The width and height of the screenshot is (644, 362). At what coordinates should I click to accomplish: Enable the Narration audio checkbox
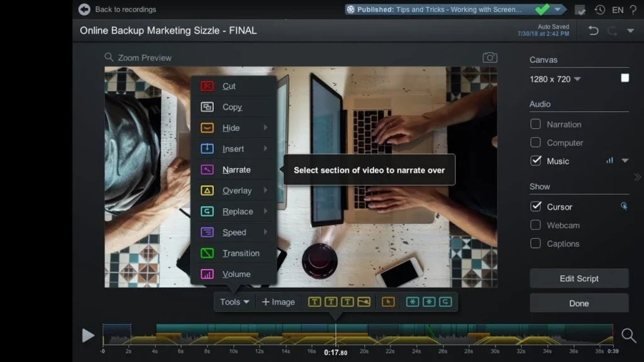pos(536,124)
